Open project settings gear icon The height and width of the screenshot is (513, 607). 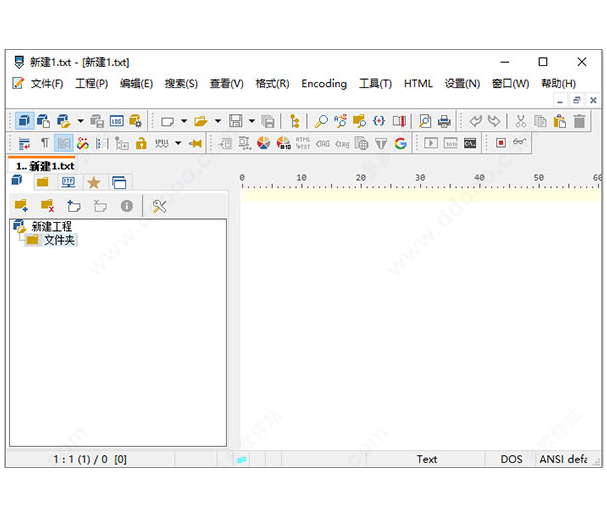click(135, 121)
